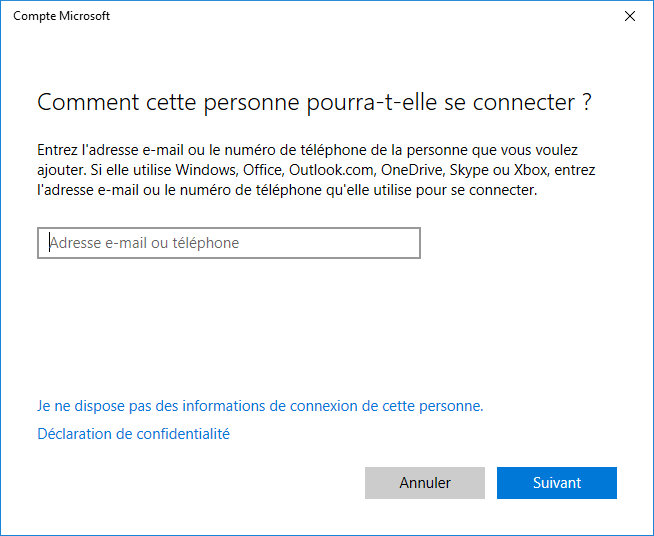The height and width of the screenshot is (536, 654).
Task: Click the Compte Microsoft title bar text
Action: [61, 16]
